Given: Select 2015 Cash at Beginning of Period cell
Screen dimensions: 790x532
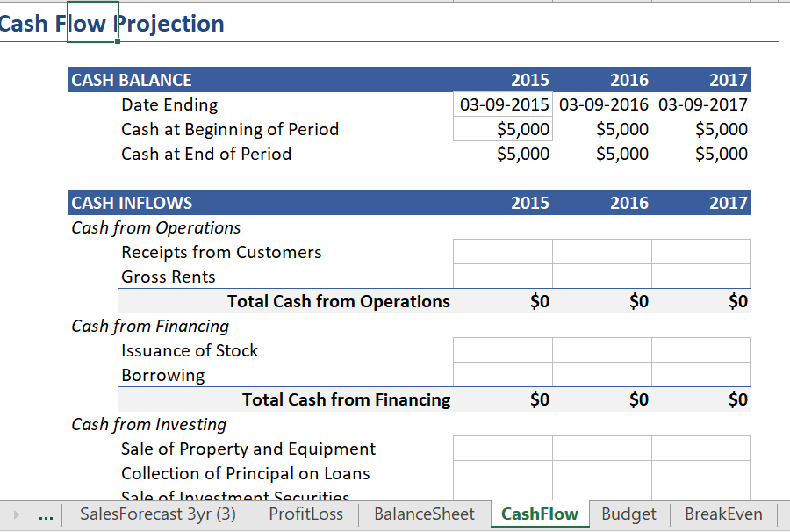Looking at the screenshot, I should (x=503, y=129).
